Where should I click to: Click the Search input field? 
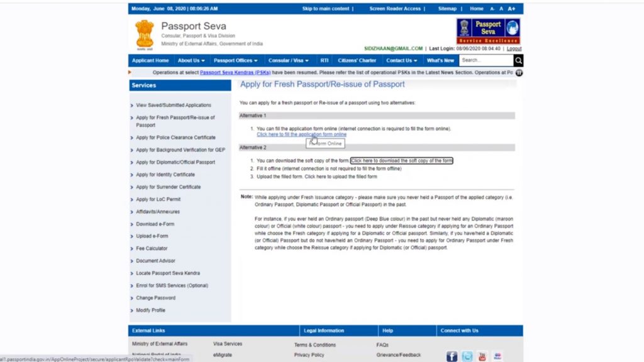click(x=486, y=60)
